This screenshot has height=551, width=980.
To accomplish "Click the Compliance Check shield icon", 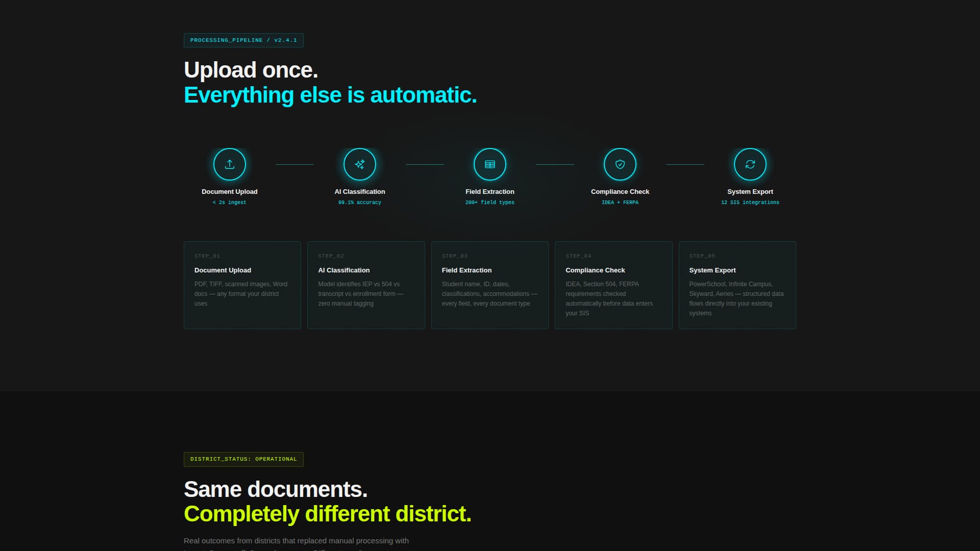I will pos(620,164).
